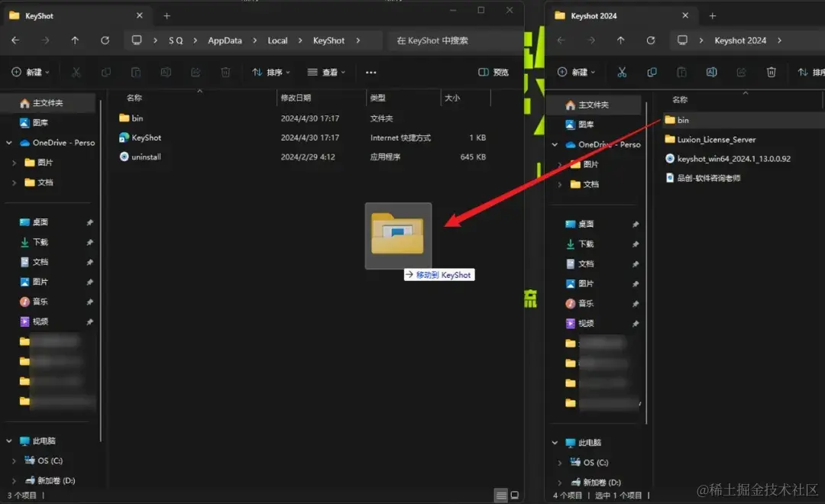
Task: Switch to large icons view in KeyShot status bar
Action: pyautogui.click(x=515, y=495)
